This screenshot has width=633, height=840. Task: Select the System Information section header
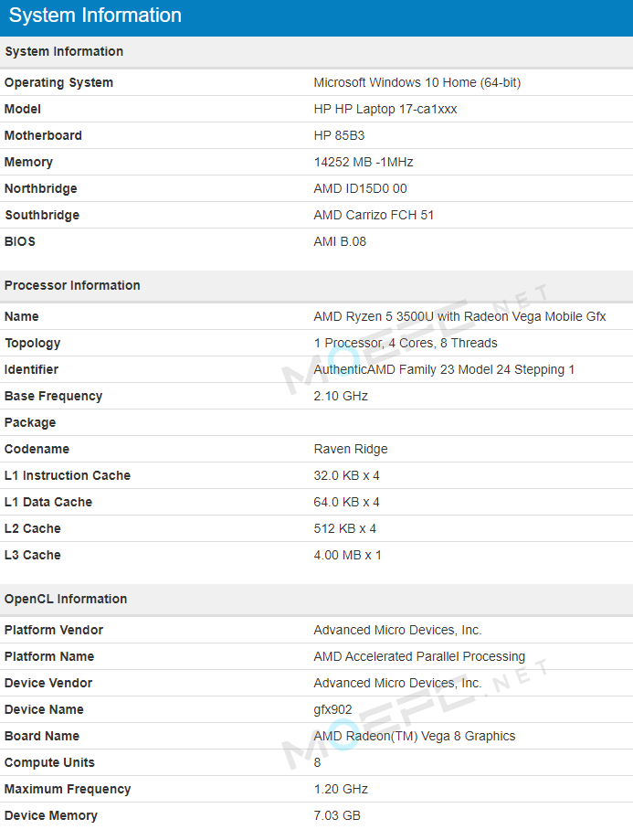click(64, 51)
